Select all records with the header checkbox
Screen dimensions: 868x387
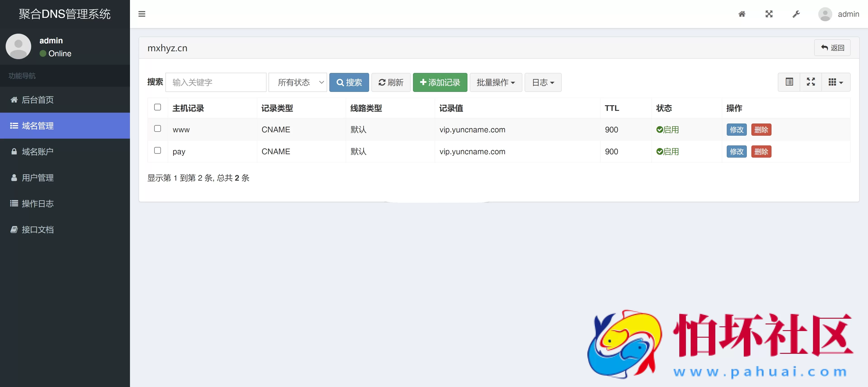tap(157, 107)
